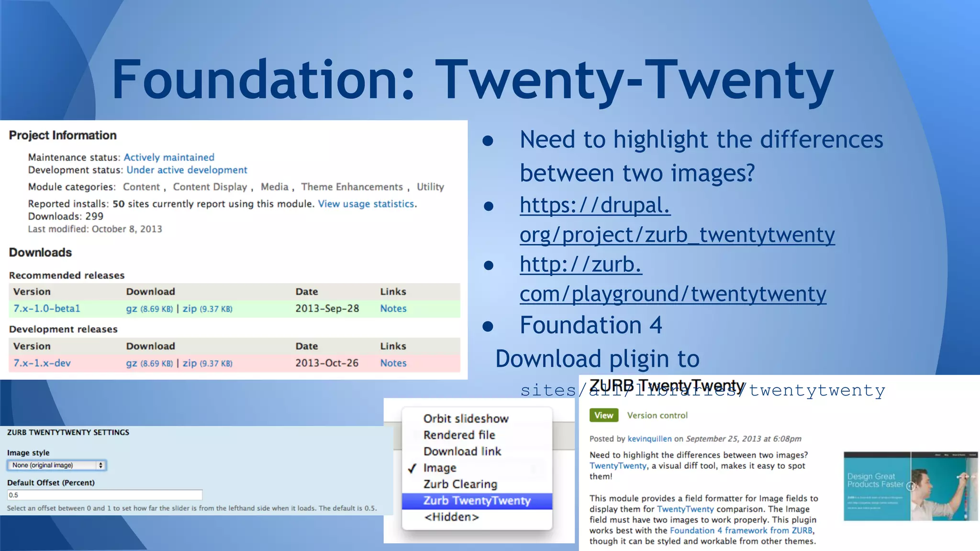
Task: Open the 7.x-1.0-beta1 release version
Action: pyautogui.click(x=47, y=309)
